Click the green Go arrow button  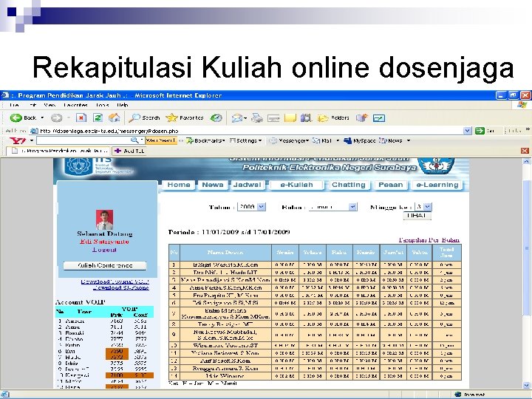click(480, 131)
